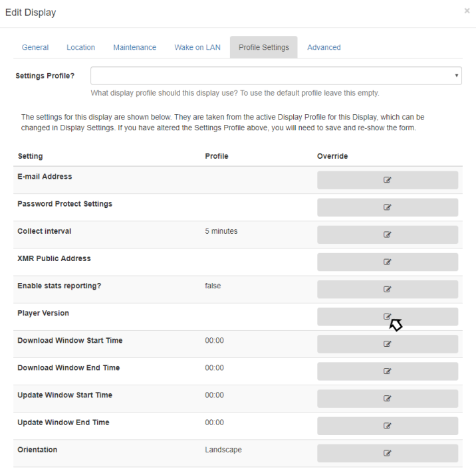Click the Player Version override icon
The height and width of the screenshot is (469, 476).
[387, 317]
